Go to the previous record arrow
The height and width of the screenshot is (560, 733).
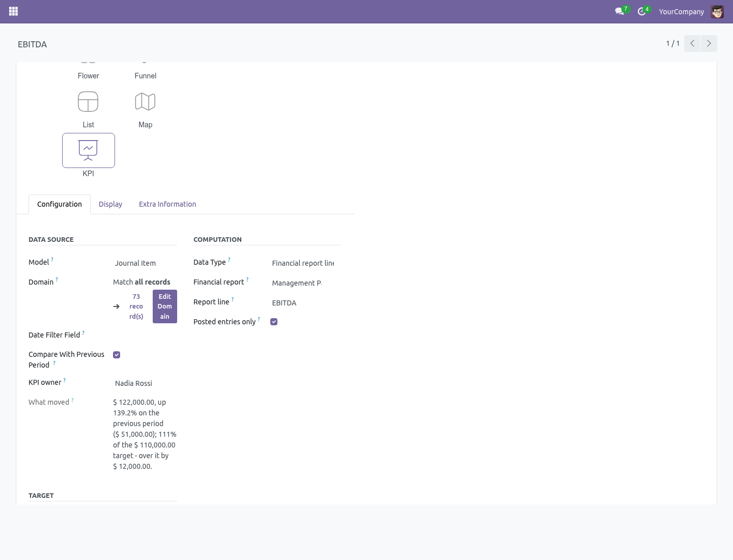tap(692, 43)
